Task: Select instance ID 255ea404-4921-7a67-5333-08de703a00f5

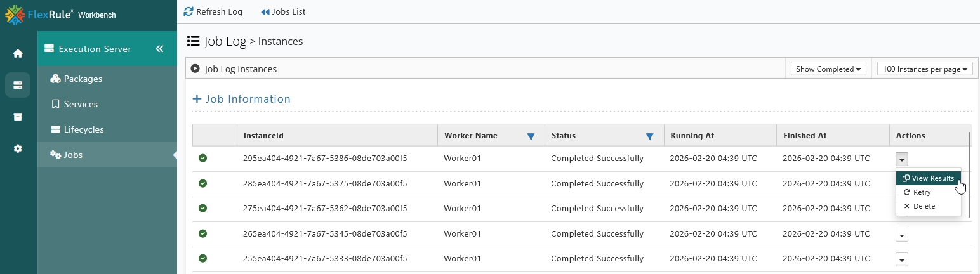Action: pos(325,259)
